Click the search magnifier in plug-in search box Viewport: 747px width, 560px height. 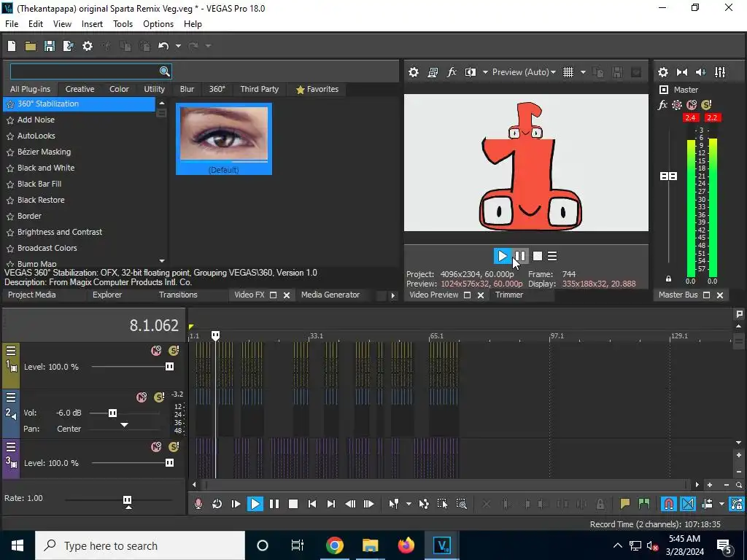pos(164,71)
